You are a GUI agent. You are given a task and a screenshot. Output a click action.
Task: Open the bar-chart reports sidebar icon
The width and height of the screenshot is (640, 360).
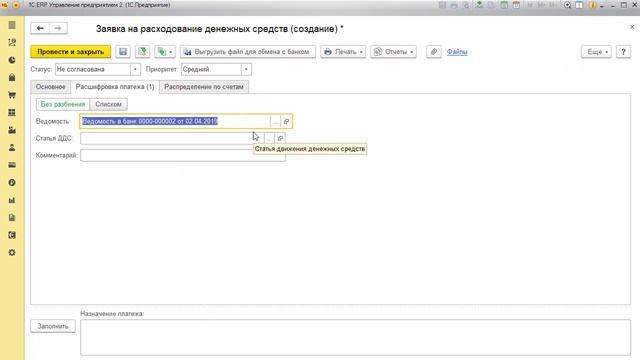(x=12, y=200)
